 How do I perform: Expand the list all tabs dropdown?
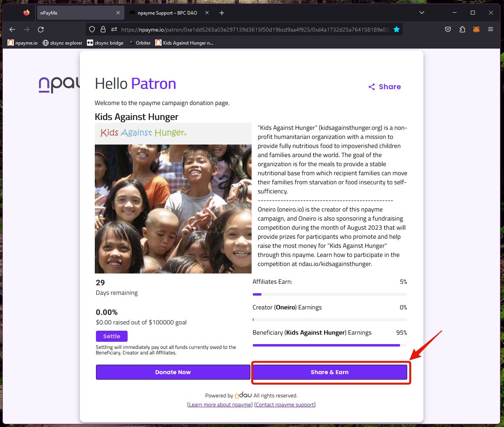point(422,13)
